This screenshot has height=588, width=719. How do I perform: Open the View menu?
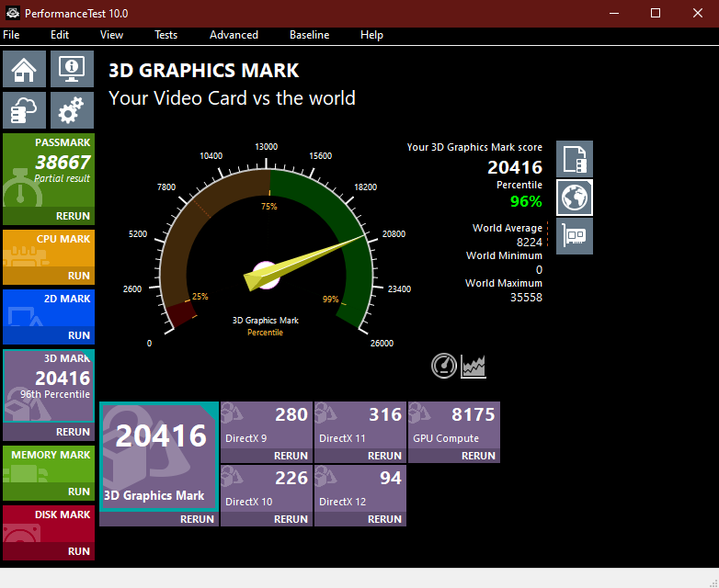pyautogui.click(x=111, y=35)
